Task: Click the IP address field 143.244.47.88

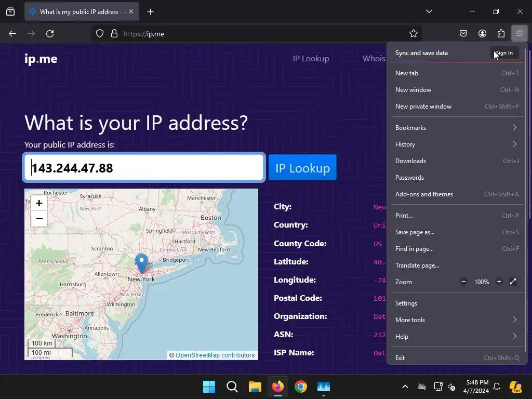Action: [144, 168]
